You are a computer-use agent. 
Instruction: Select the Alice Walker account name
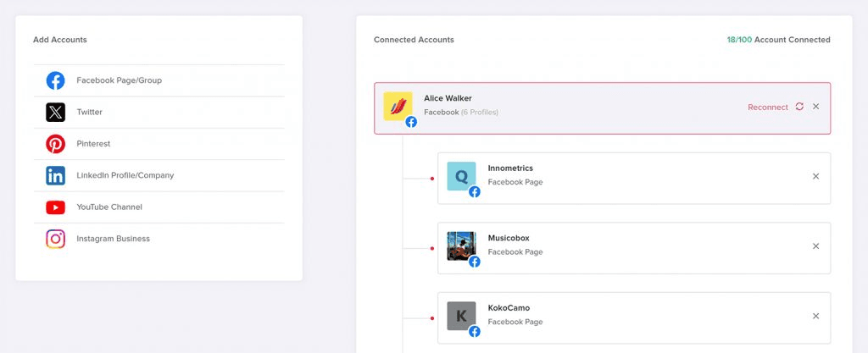[x=448, y=98]
